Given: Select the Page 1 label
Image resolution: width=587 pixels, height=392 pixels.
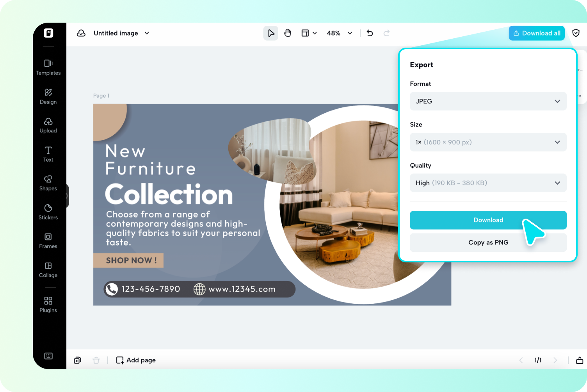Looking at the screenshot, I should coord(101,96).
